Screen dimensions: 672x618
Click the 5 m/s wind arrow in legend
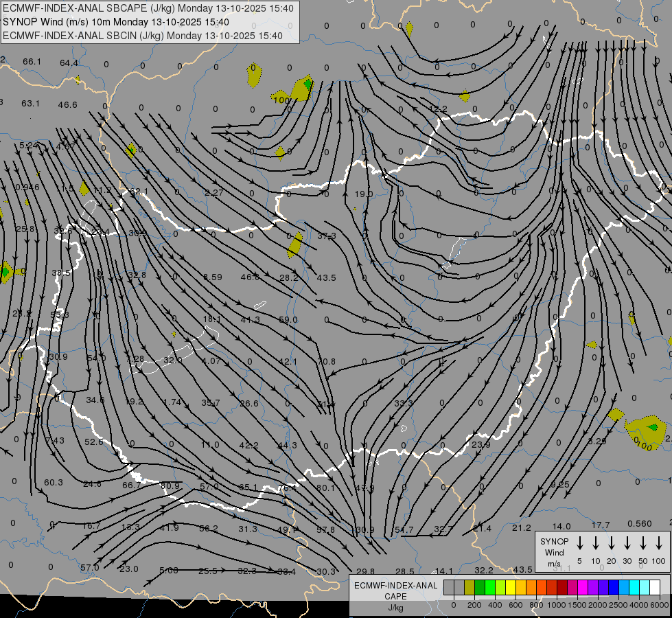point(580,543)
